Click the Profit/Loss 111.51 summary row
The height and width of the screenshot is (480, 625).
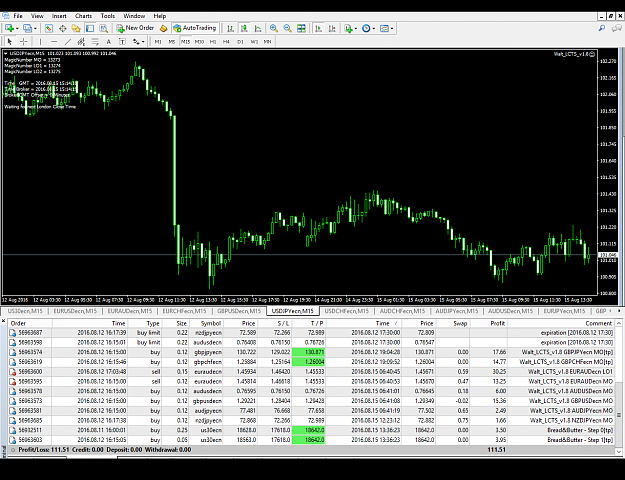311,450
